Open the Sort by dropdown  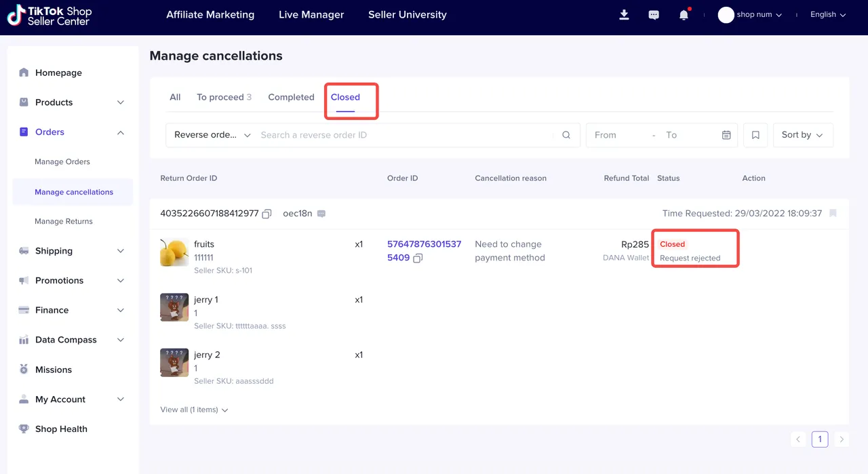pyautogui.click(x=802, y=135)
